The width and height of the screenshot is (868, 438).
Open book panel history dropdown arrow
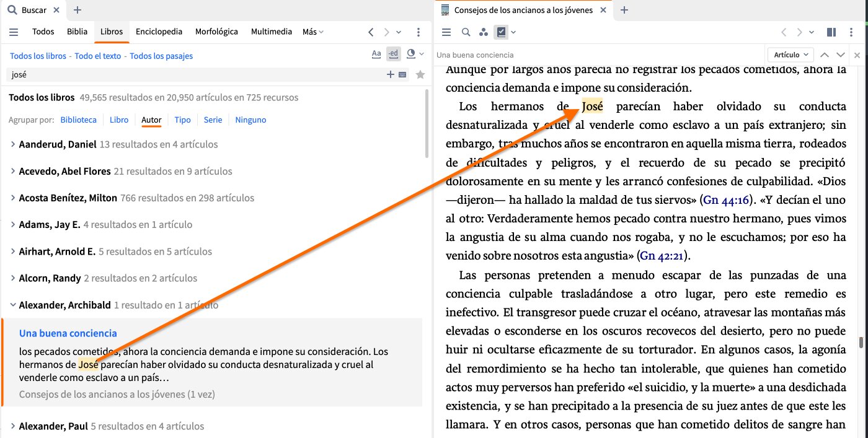click(x=812, y=32)
